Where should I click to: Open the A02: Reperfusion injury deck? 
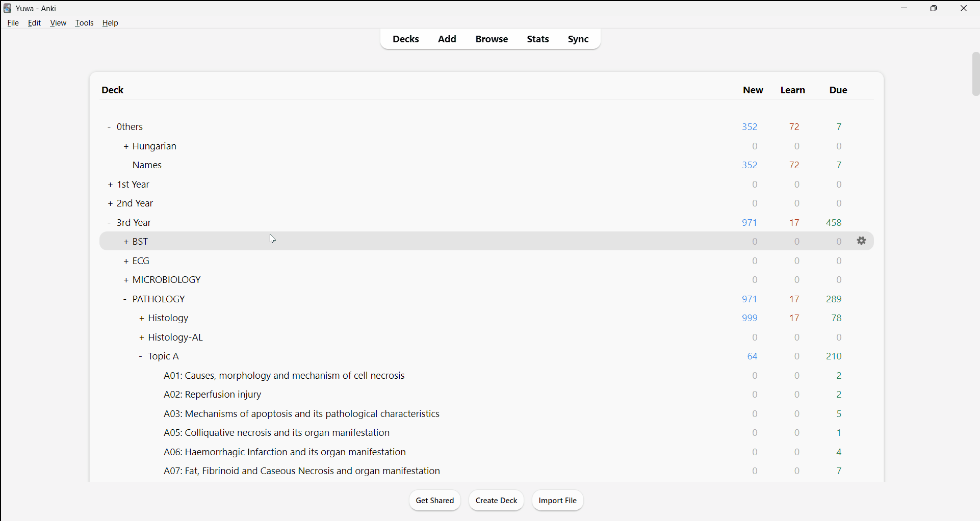(x=213, y=395)
